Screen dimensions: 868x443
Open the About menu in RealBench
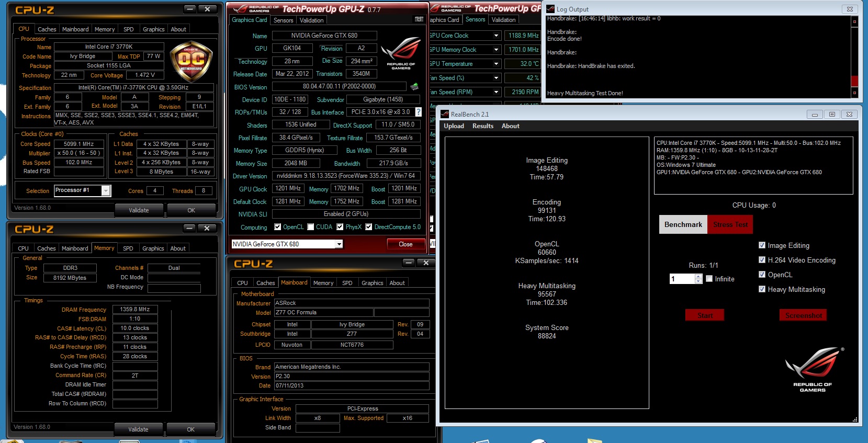click(x=511, y=126)
